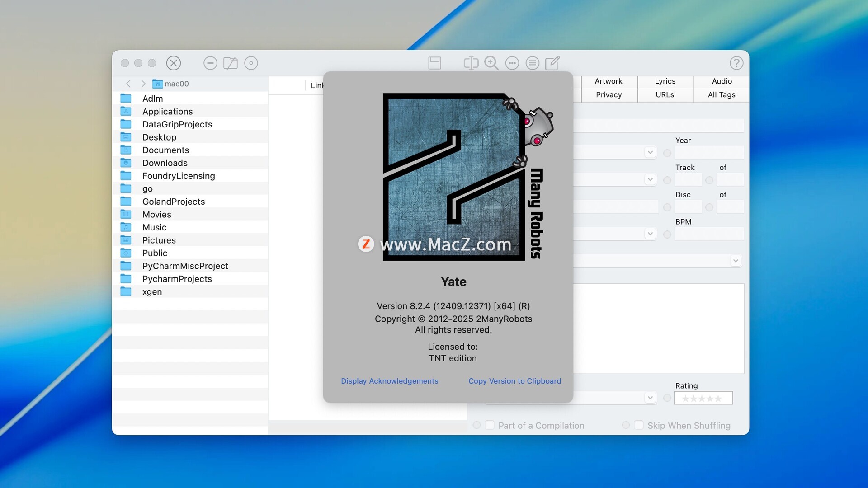
Task: Click the circled dot target toolbar icon
Action: point(251,63)
